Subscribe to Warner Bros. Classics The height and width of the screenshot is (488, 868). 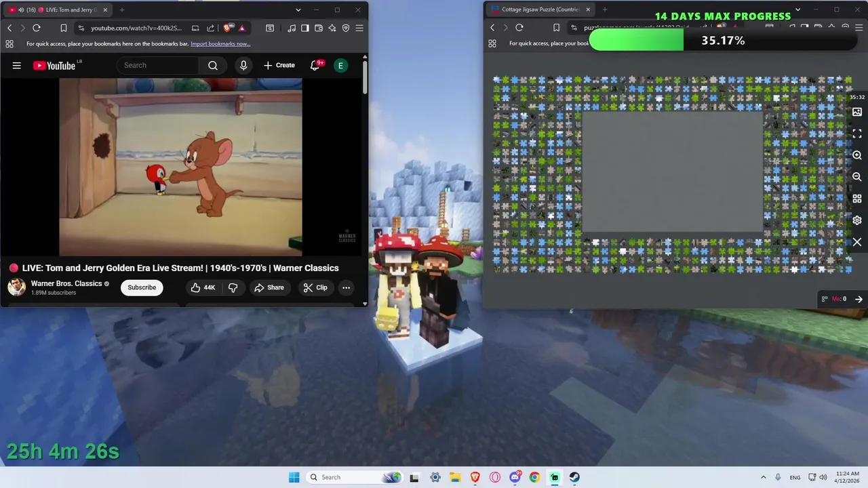142,287
